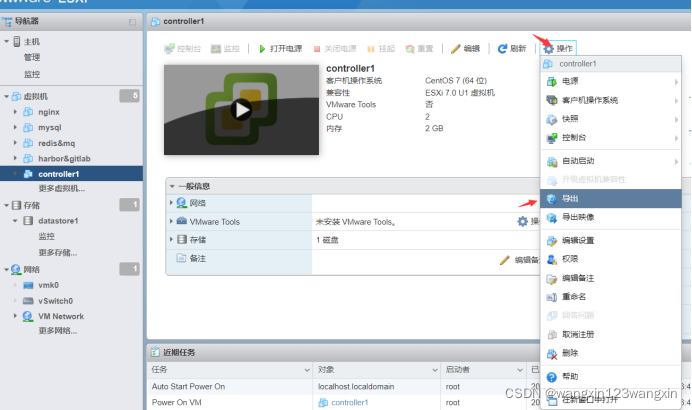Expand the 存储 row in general info
The image size is (692, 410).
point(171,239)
